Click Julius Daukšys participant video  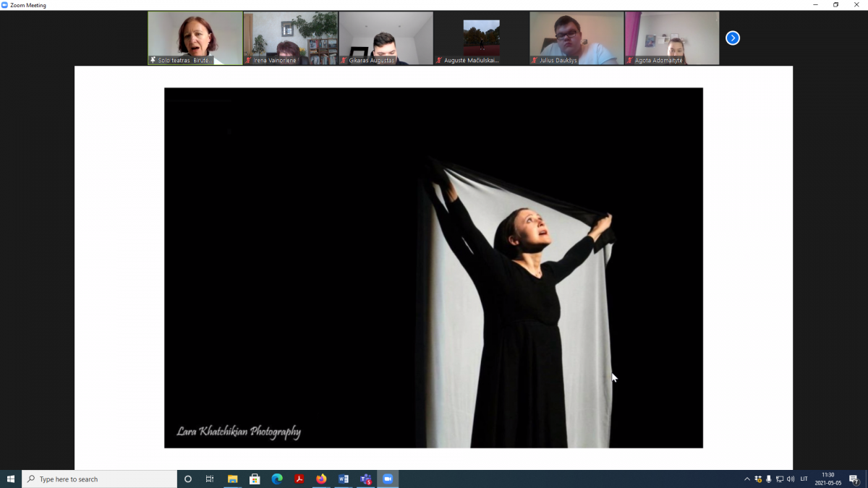point(576,38)
